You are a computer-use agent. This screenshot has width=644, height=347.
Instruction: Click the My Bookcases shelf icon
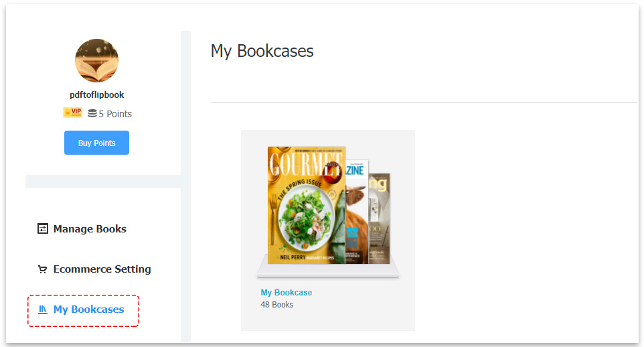[43, 309]
